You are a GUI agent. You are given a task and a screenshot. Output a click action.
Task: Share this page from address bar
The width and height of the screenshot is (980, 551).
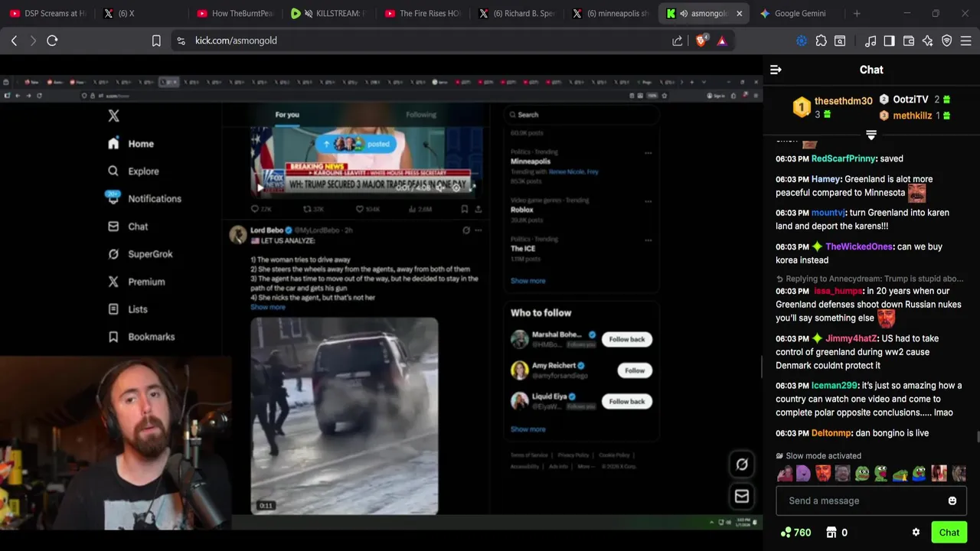pyautogui.click(x=678, y=41)
